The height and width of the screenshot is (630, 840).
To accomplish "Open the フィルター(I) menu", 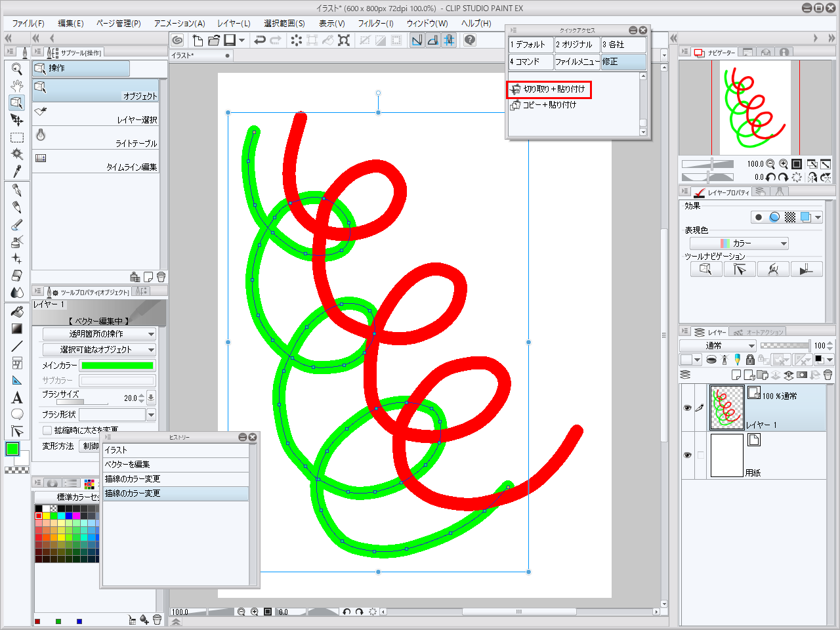I will click(x=375, y=23).
